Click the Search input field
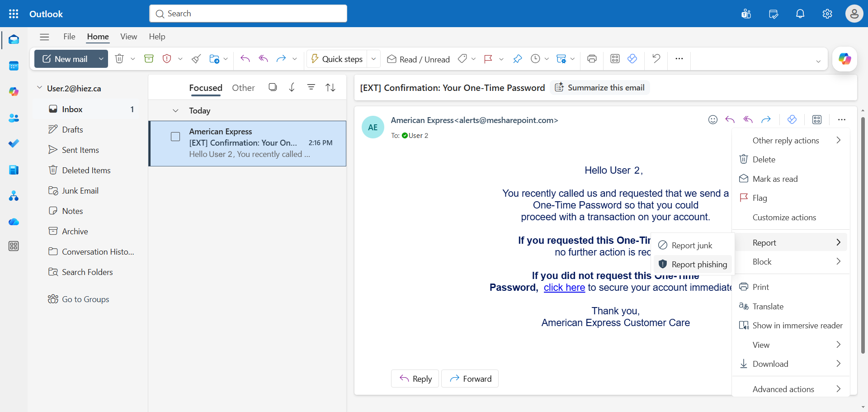The image size is (868, 412). pyautogui.click(x=248, y=14)
